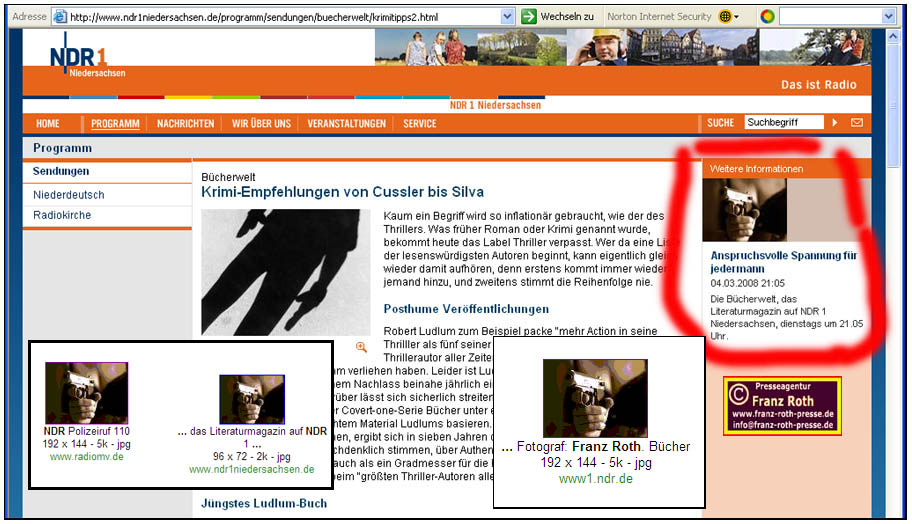The image size is (912, 524).
Task: Open link Anspruchsvolle Spannung für jedermann
Action: click(783, 262)
